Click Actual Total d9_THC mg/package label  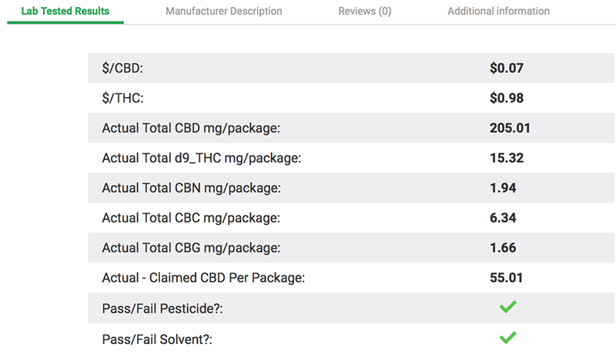click(x=202, y=158)
